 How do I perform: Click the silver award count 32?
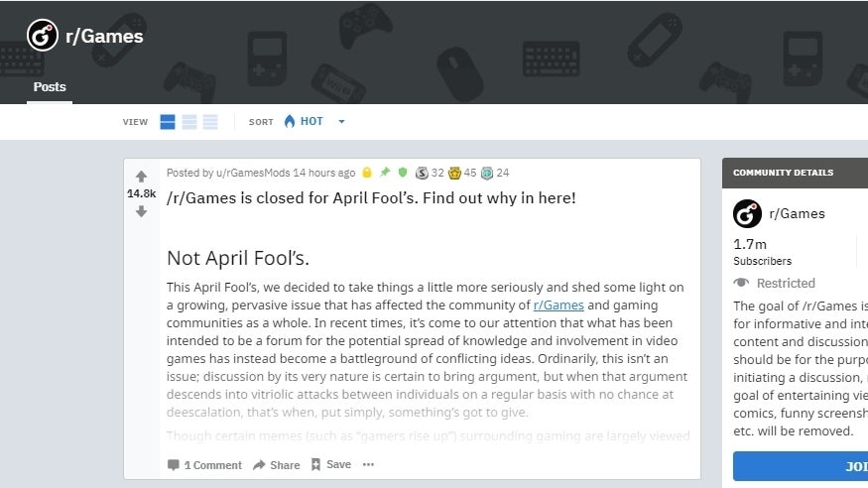[x=437, y=173]
